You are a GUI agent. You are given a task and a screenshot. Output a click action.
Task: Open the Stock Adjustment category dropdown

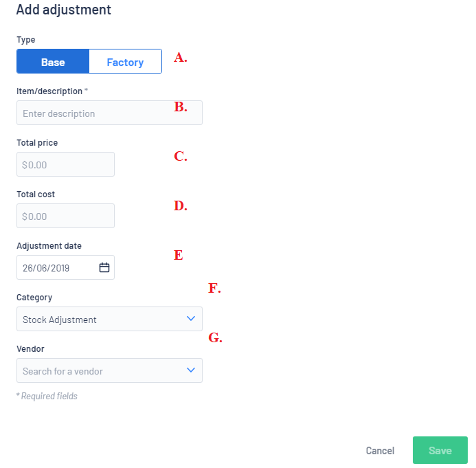tap(109, 319)
